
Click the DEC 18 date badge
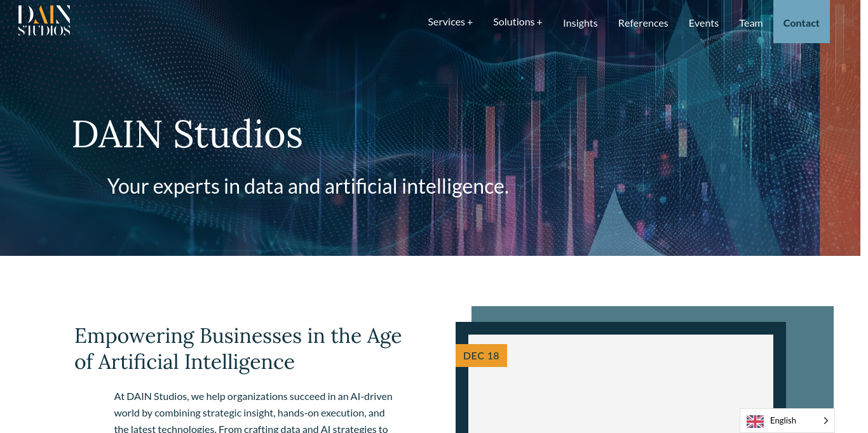coord(481,356)
